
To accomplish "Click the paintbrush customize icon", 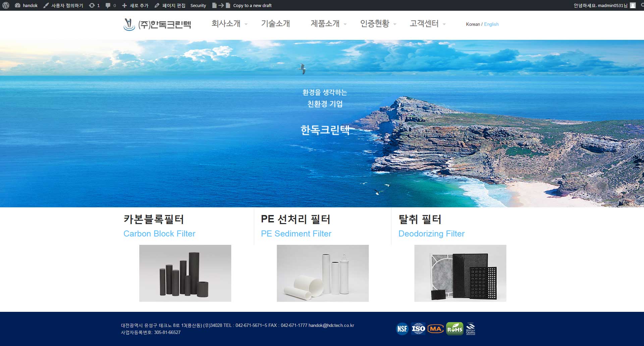I will coord(46,5).
